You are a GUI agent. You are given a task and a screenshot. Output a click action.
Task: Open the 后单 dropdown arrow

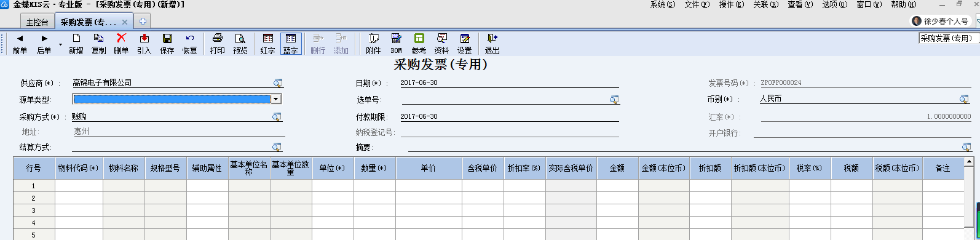pos(60,44)
